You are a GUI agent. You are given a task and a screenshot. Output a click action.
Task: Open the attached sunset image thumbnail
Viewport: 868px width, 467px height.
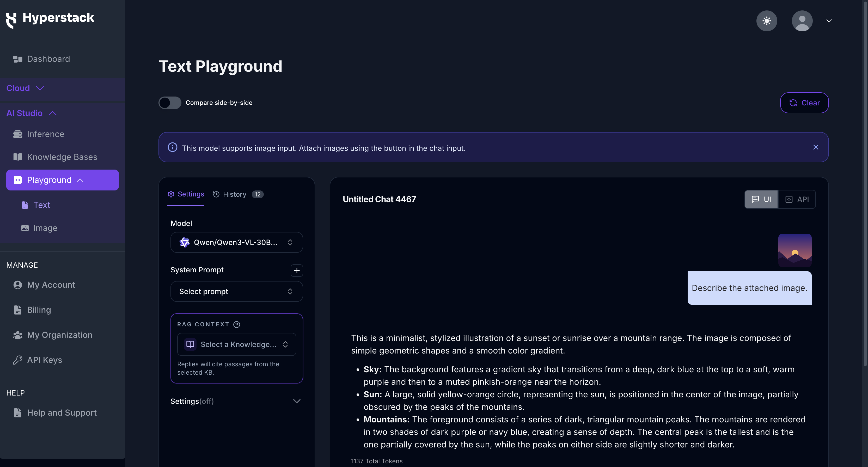point(795,250)
